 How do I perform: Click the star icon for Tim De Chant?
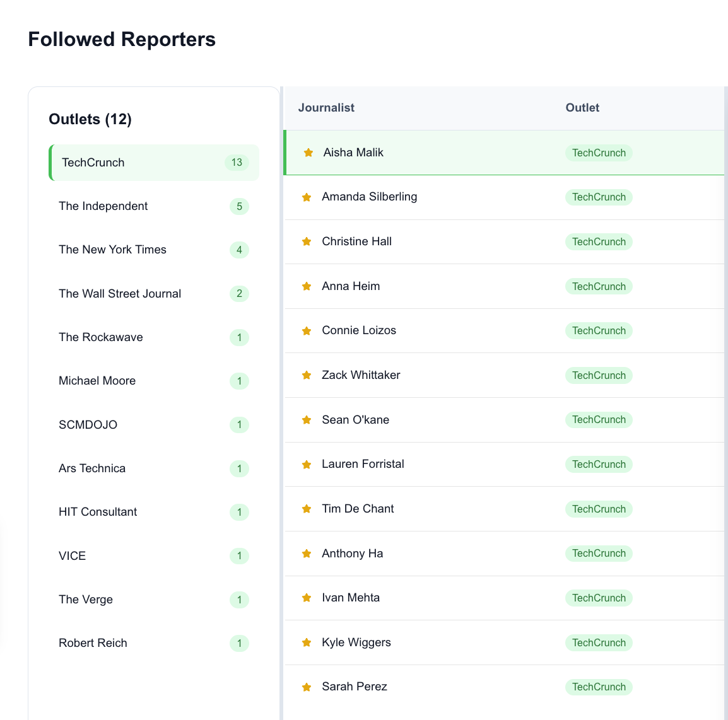click(307, 509)
